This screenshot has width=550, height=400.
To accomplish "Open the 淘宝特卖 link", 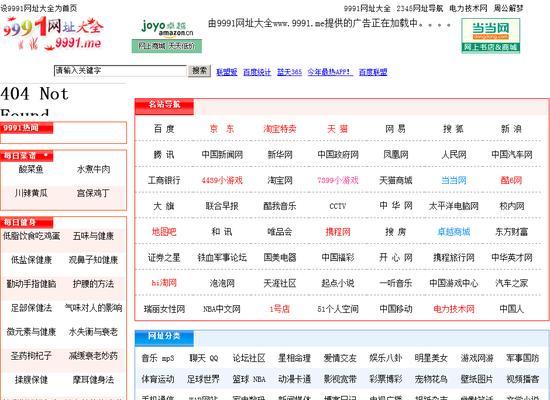I will (280, 129).
